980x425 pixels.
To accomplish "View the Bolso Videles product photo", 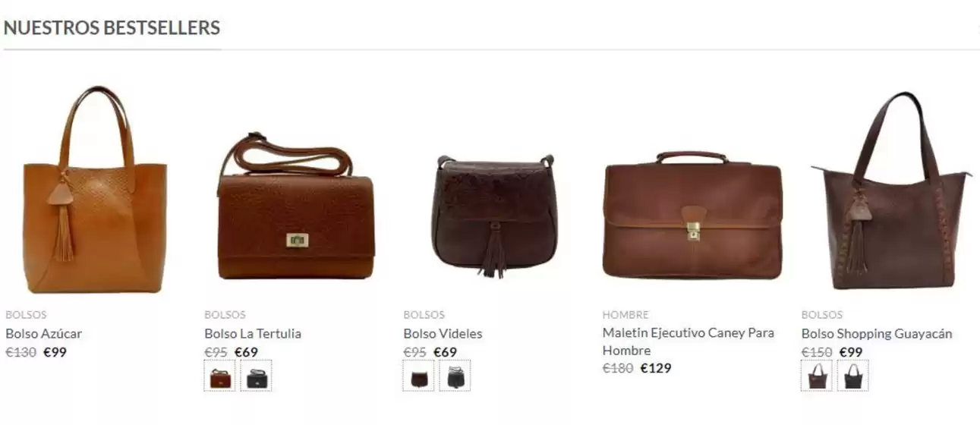I will [494, 216].
